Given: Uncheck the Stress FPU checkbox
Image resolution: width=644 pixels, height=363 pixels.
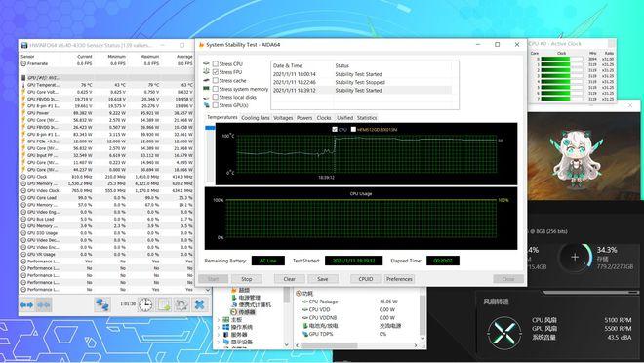Looking at the screenshot, I should coord(216,72).
